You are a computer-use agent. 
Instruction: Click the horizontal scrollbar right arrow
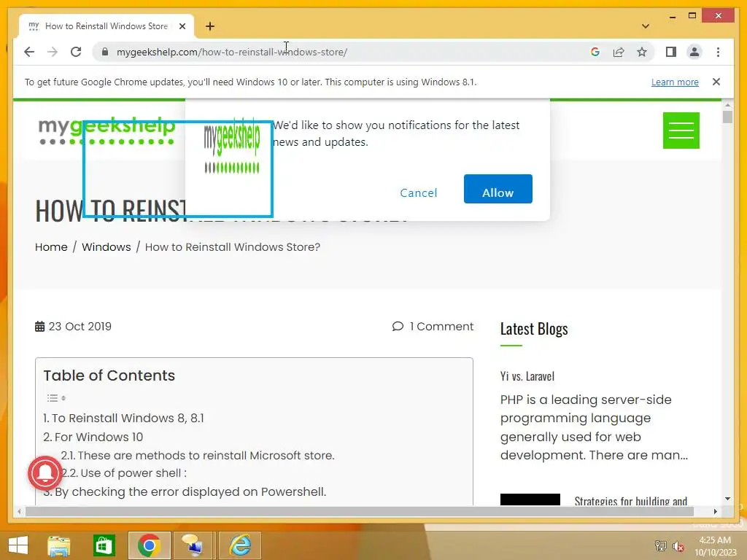coord(715,511)
